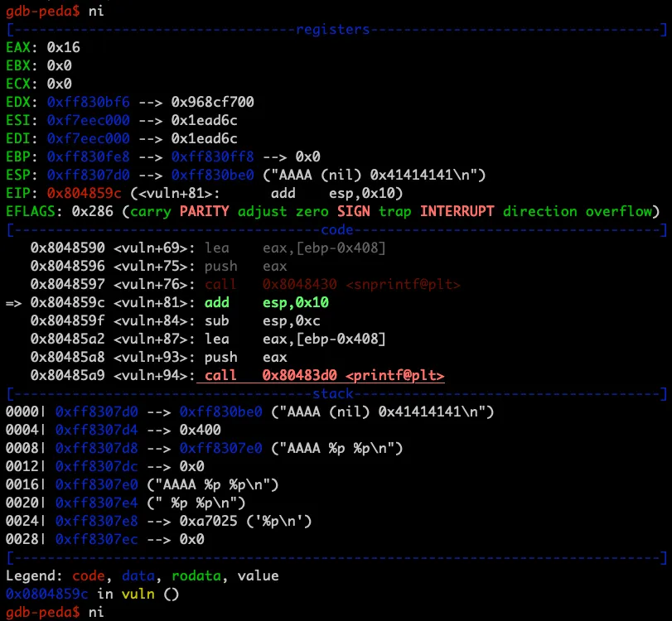
Task: Click the 'value' word in Legend
Action: [x=258, y=575]
